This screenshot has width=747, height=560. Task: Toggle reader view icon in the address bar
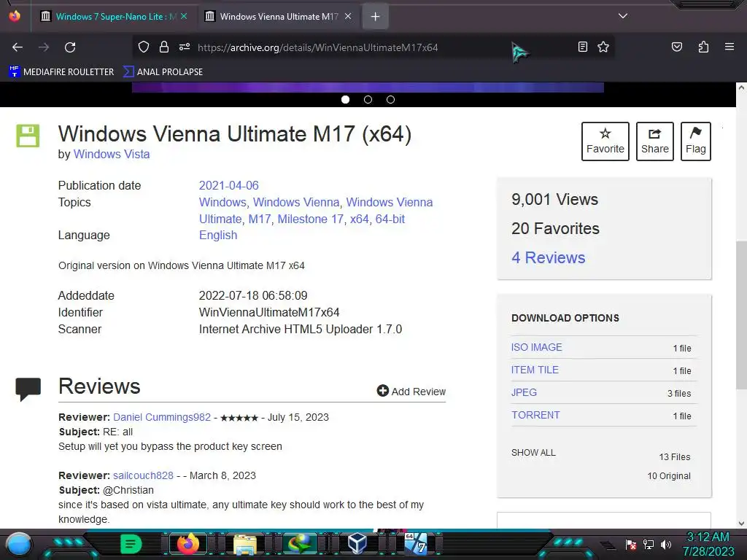(x=583, y=47)
